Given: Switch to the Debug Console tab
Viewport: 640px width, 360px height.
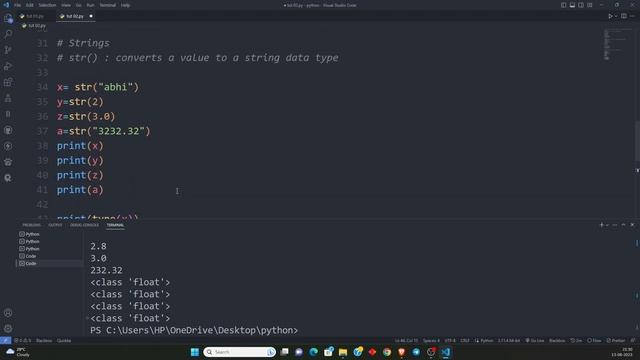Looking at the screenshot, I should 84,225.
